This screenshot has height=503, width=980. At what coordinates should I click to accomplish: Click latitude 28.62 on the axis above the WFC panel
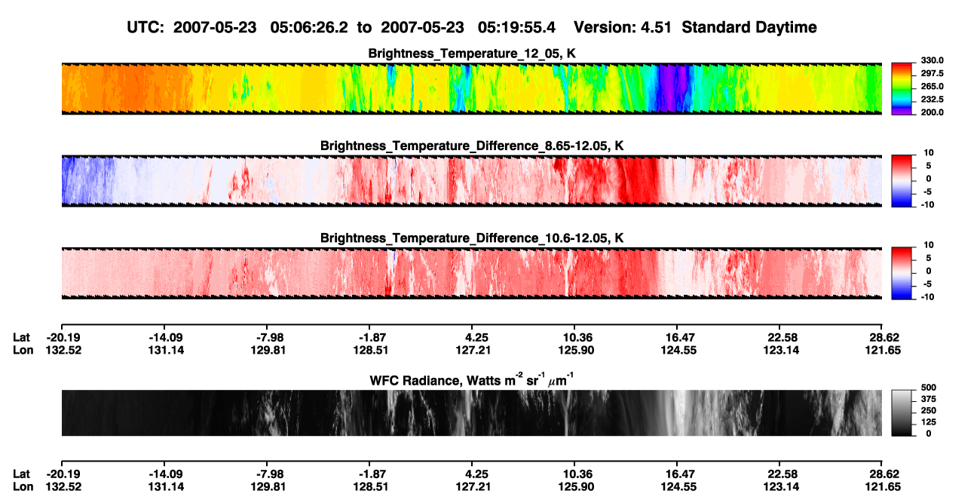pos(882,337)
